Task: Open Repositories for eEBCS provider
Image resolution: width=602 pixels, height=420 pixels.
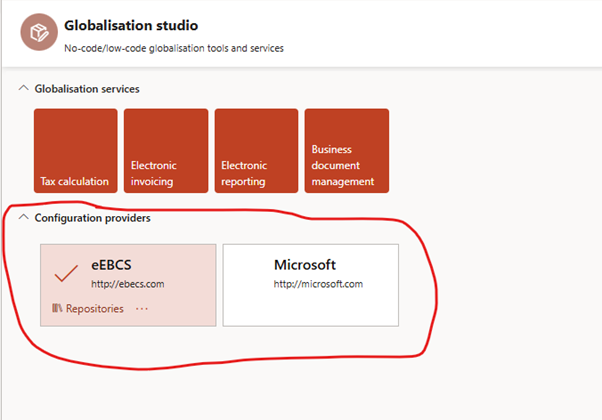Action: 88,308
